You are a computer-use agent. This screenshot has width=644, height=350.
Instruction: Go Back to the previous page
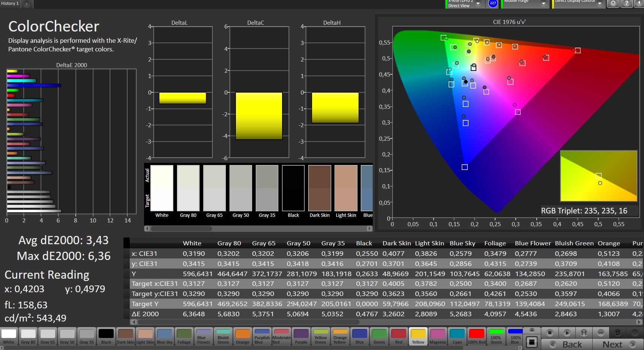(566, 344)
